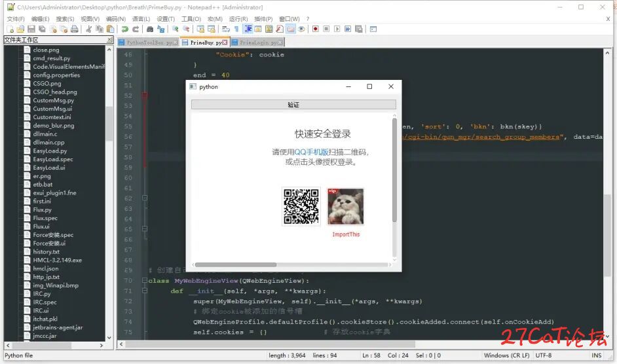The image size is (617, 364).
Task: Open the 搜索(S) menu
Action: tap(65, 19)
